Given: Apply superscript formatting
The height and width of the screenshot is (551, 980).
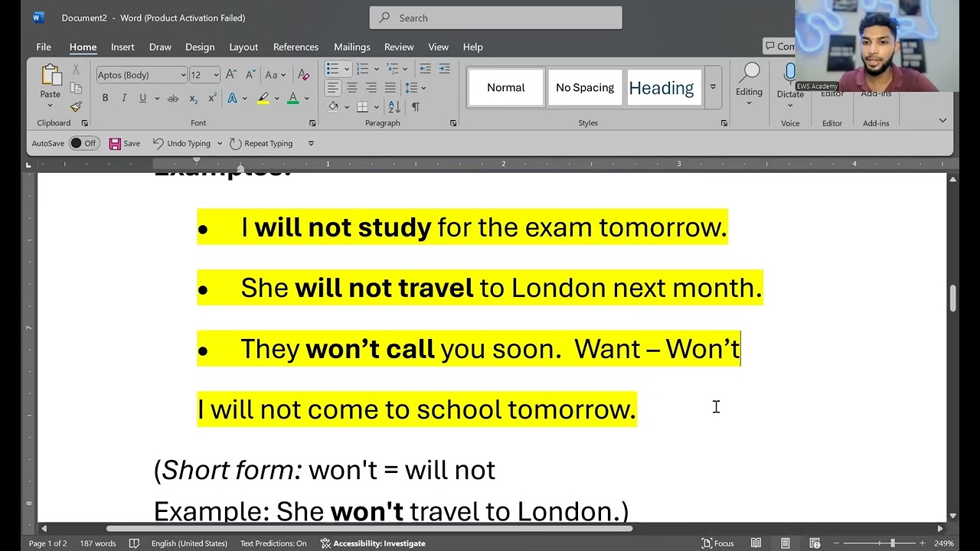Looking at the screenshot, I should (x=212, y=99).
